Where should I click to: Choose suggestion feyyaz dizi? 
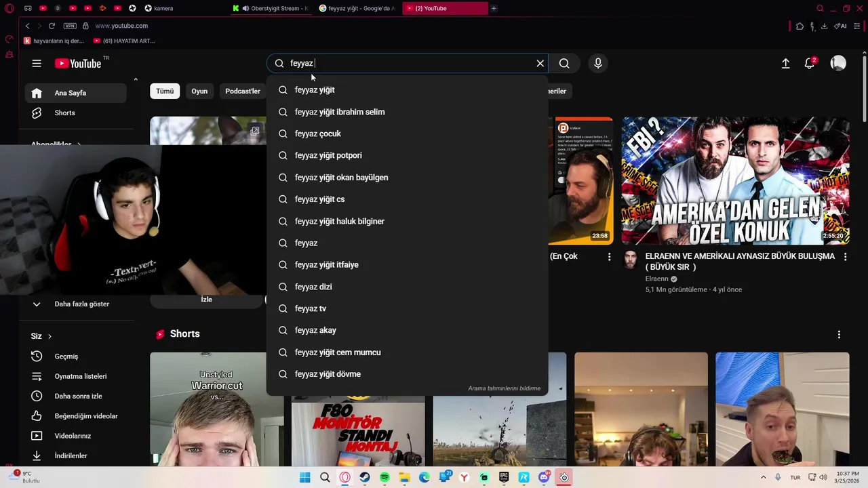tap(407, 287)
